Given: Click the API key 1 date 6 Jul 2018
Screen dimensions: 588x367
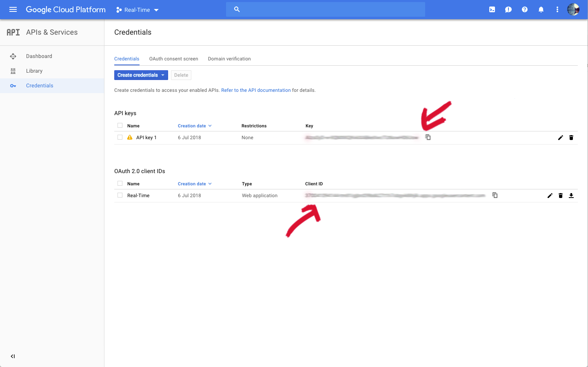Looking at the screenshot, I should pyautogui.click(x=189, y=138).
